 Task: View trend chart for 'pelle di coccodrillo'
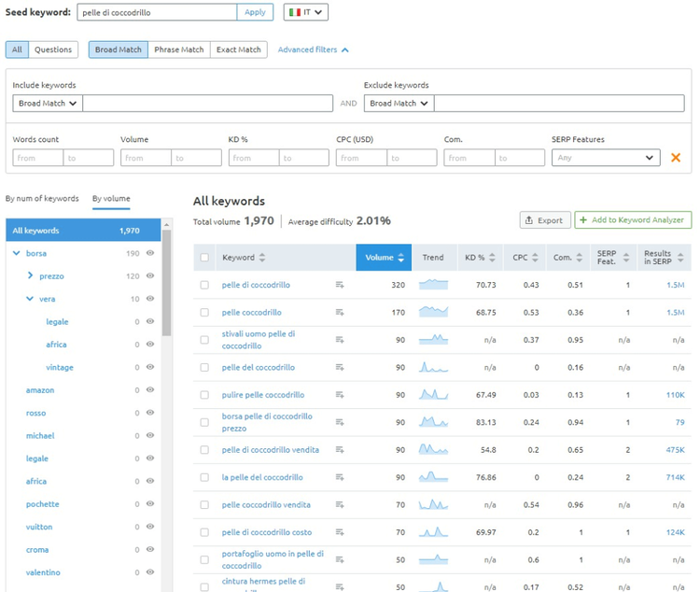click(x=433, y=284)
